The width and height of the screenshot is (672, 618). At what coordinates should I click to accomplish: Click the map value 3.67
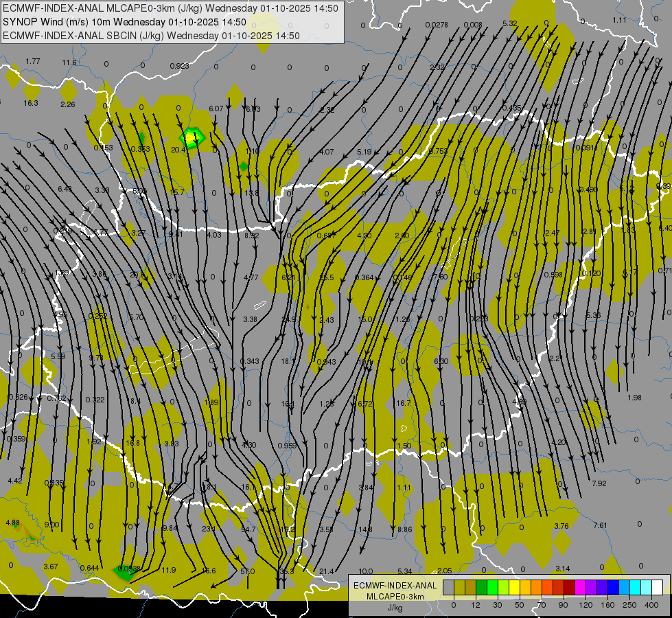click(x=51, y=566)
